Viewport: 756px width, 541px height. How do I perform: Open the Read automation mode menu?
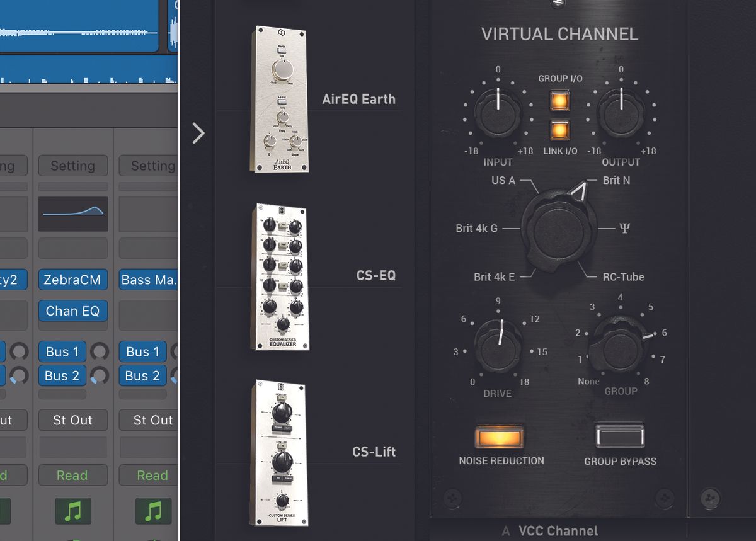tap(72, 475)
